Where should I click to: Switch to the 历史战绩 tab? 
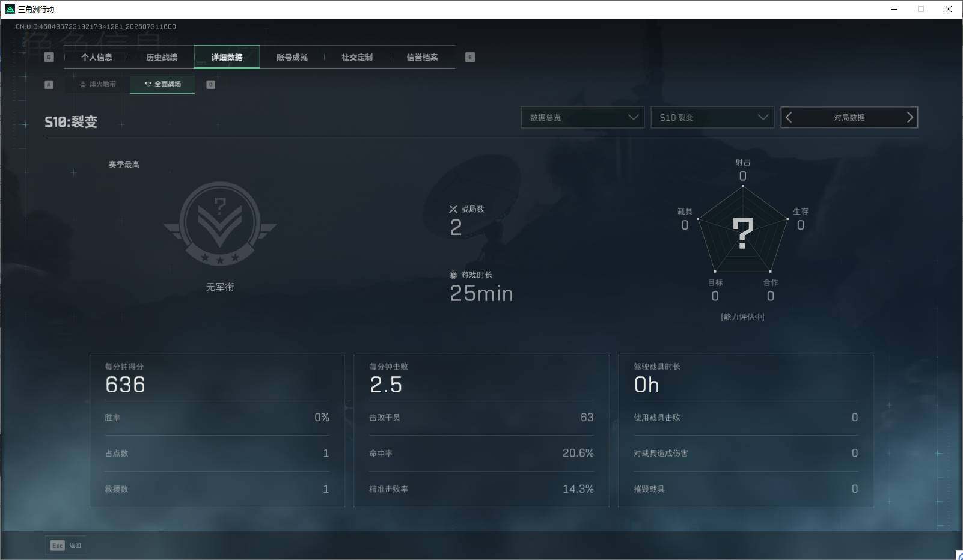[162, 58]
